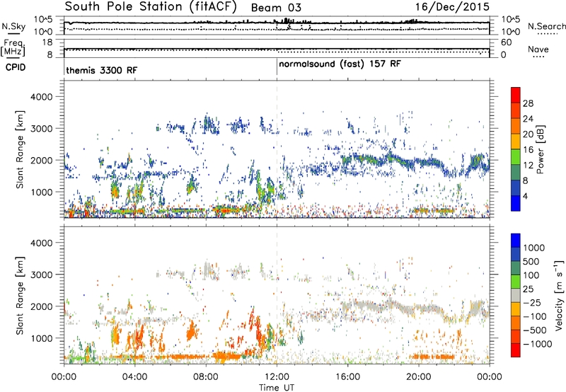The image size is (566, 392).
Task: Click the '-500' value on Velocity colorbar
Action: tap(535, 330)
